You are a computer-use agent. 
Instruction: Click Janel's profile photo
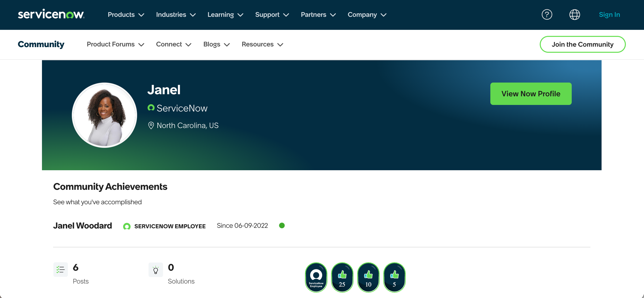click(x=104, y=115)
